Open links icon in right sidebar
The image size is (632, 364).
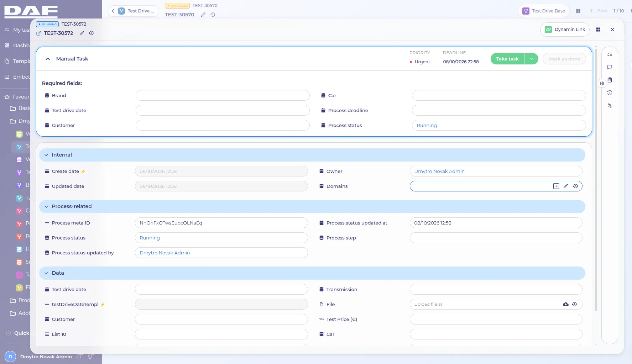pos(610,106)
